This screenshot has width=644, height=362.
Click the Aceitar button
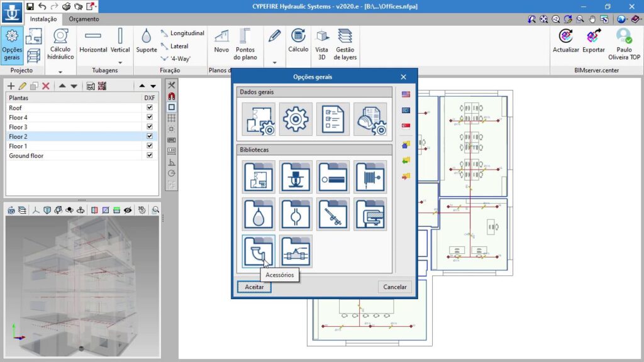[x=254, y=287]
